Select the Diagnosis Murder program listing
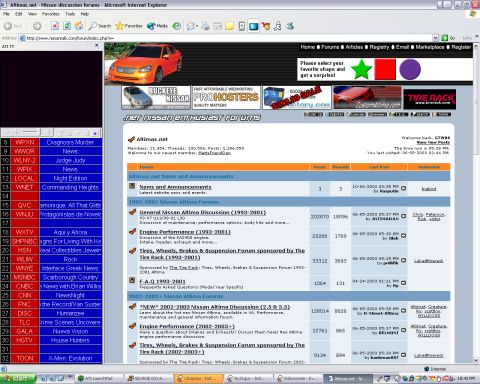The height and width of the screenshot is (384, 480). click(x=70, y=142)
